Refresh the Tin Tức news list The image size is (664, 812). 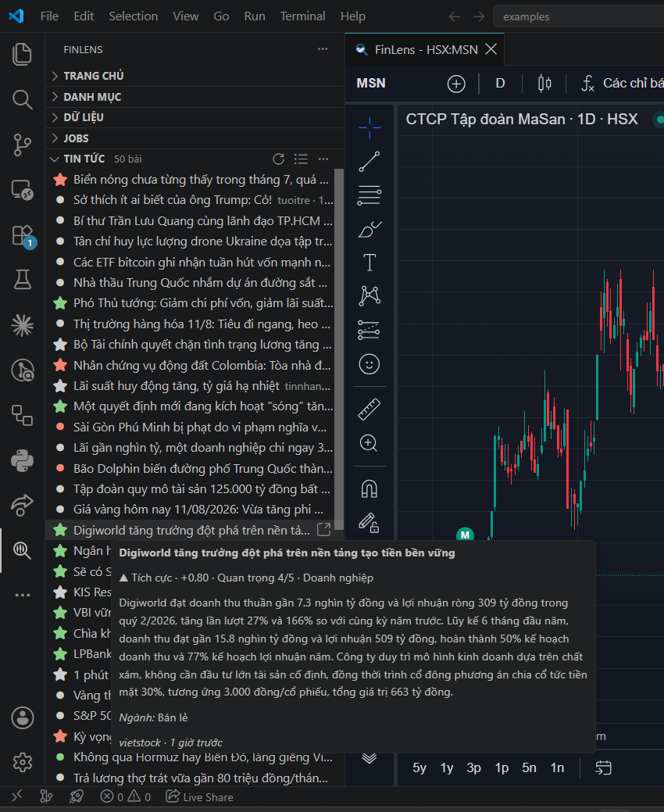(x=278, y=159)
